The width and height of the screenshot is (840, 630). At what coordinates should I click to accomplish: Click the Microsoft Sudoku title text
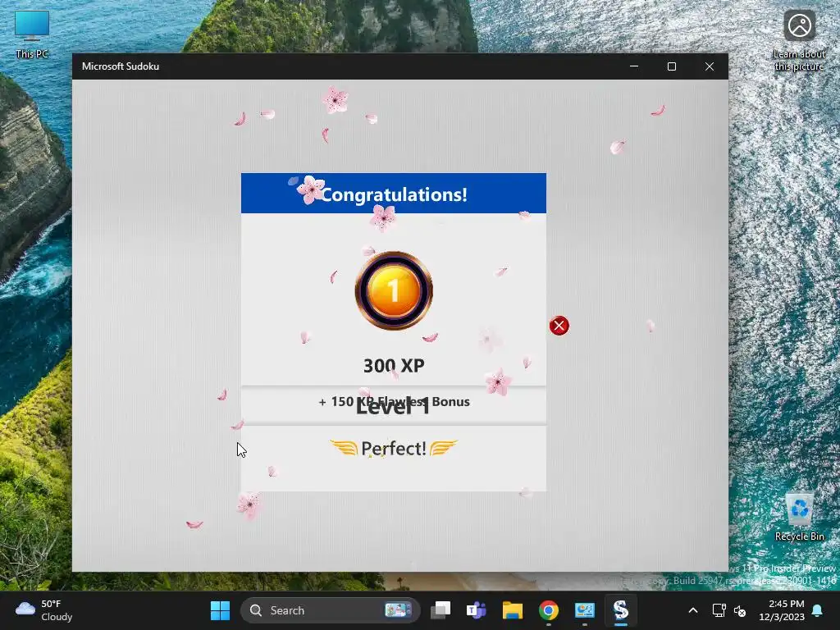click(x=121, y=66)
